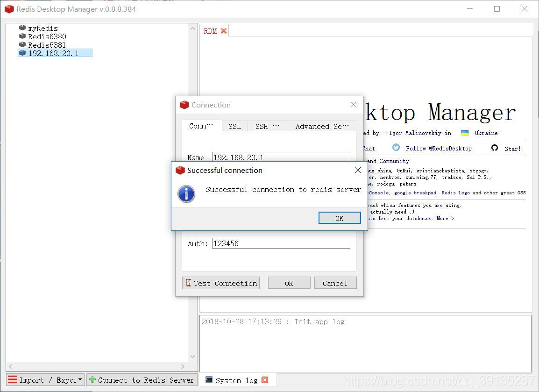Close the RDM tab with red X

[x=224, y=31]
